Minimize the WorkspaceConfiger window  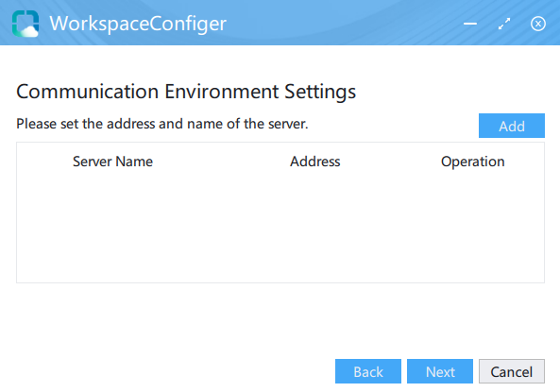(470, 24)
